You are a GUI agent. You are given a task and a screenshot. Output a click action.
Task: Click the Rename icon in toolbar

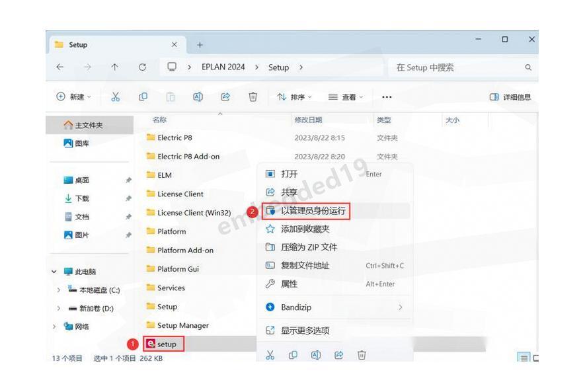pos(198,97)
